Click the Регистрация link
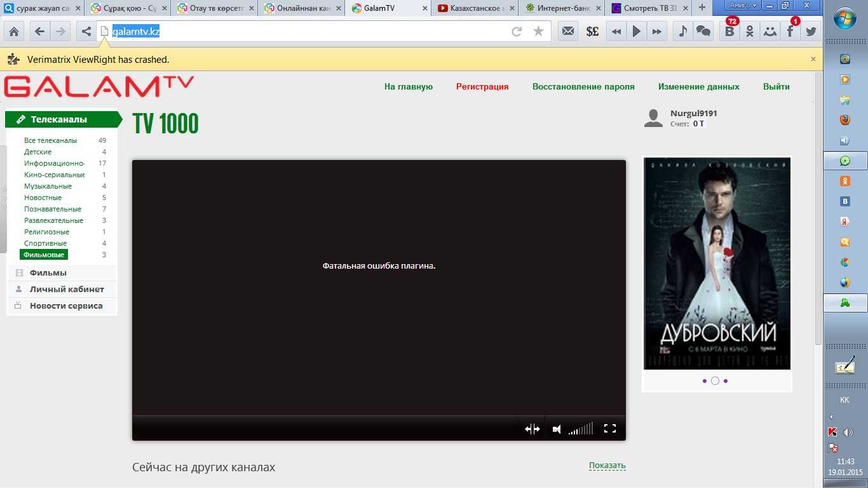 [482, 87]
